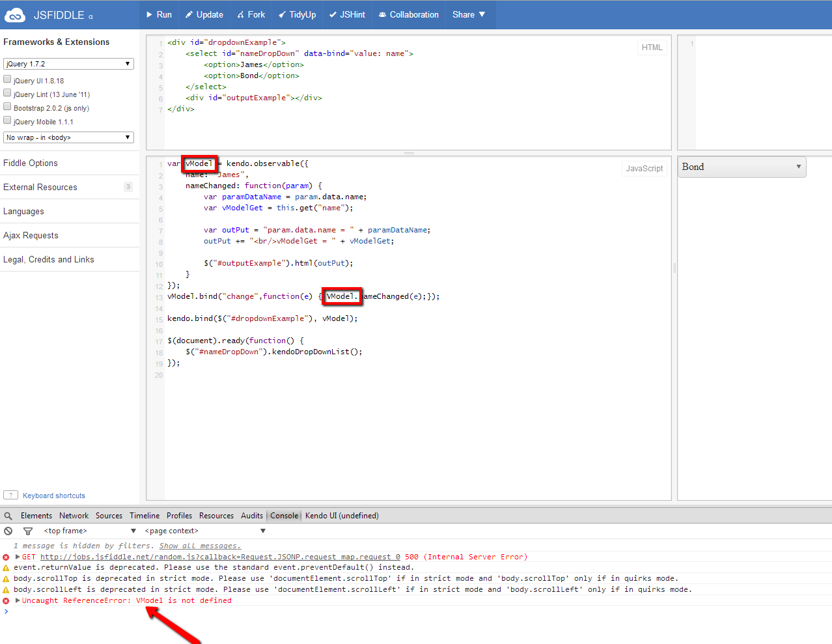Expand the GET request error entry

coord(18,557)
